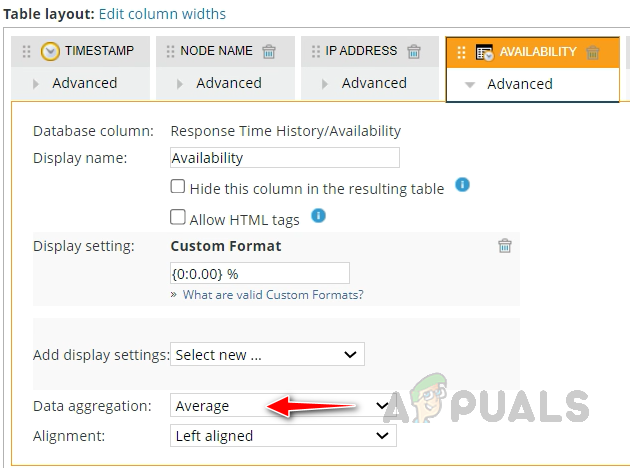Delete the Availability column
The image size is (630, 468).
coord(593,52)
